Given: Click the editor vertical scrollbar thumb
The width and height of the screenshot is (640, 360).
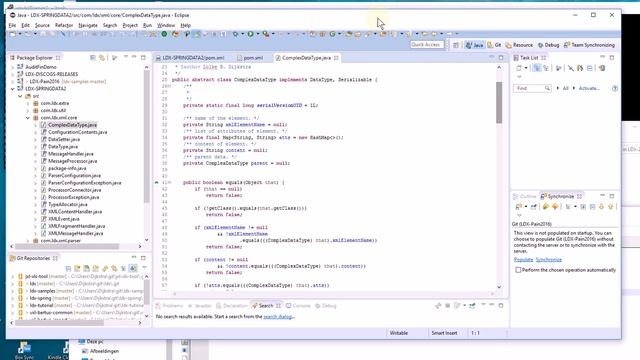Looking at the screenshot, I should pos(499,102).
